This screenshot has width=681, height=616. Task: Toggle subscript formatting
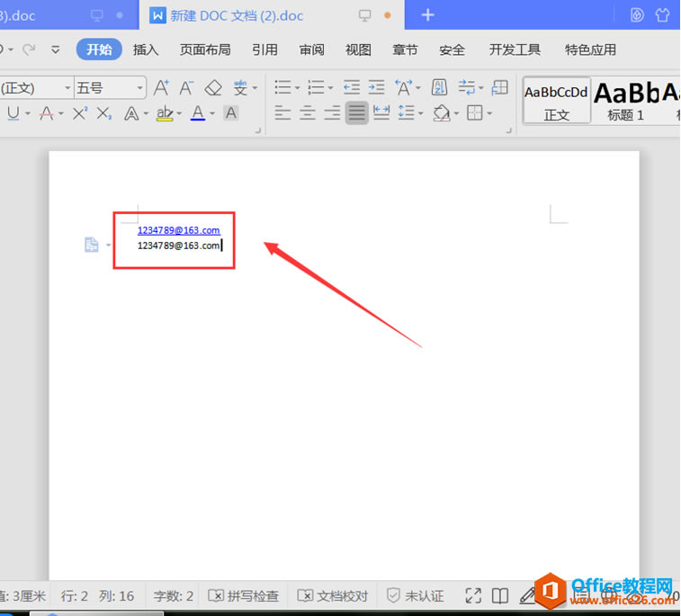[104, 113]
